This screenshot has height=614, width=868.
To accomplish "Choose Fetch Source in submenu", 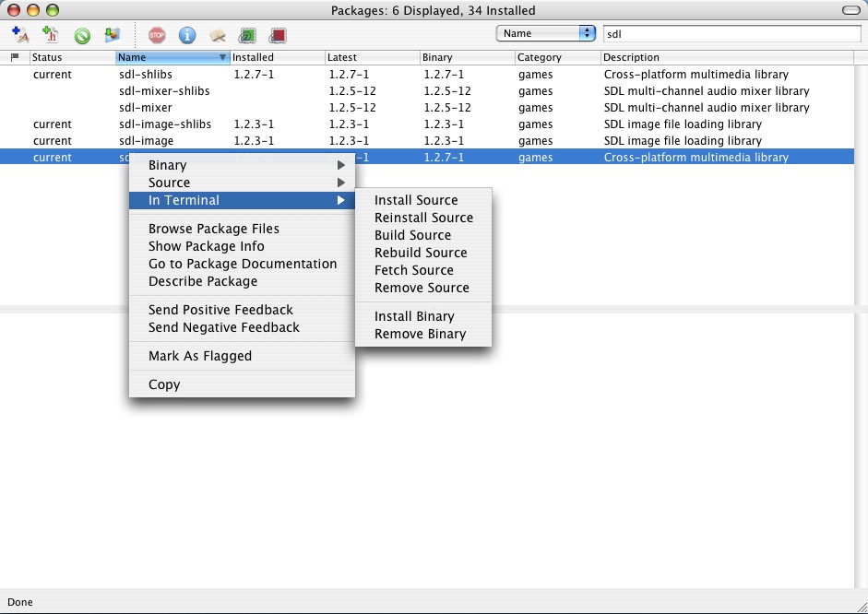I will pos(423,270).
